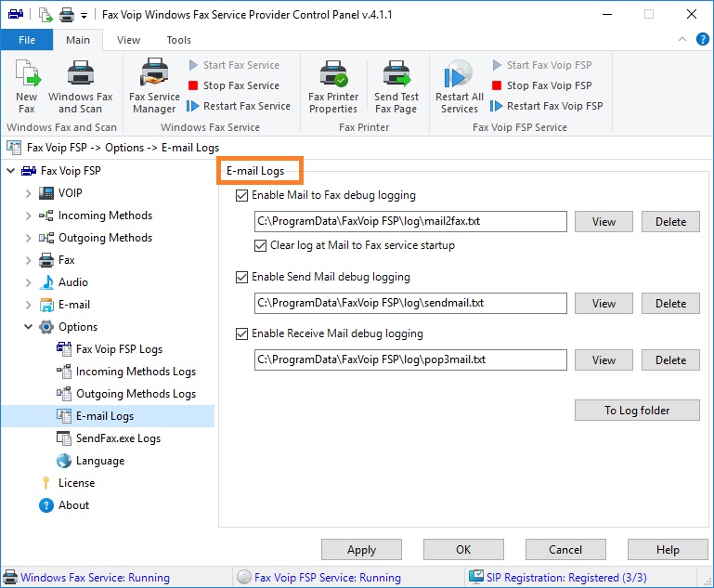Expand the Fax tree node

(x=28, y=260)
